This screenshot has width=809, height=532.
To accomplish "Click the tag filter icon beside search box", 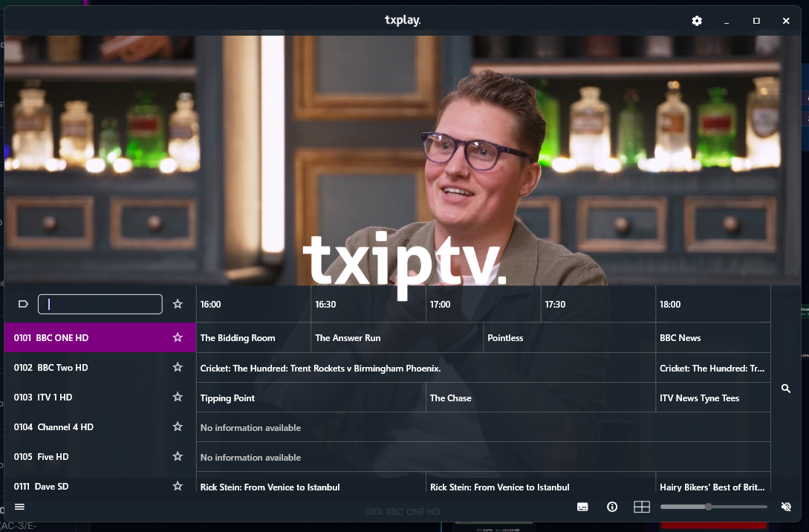I will point(23,304).
